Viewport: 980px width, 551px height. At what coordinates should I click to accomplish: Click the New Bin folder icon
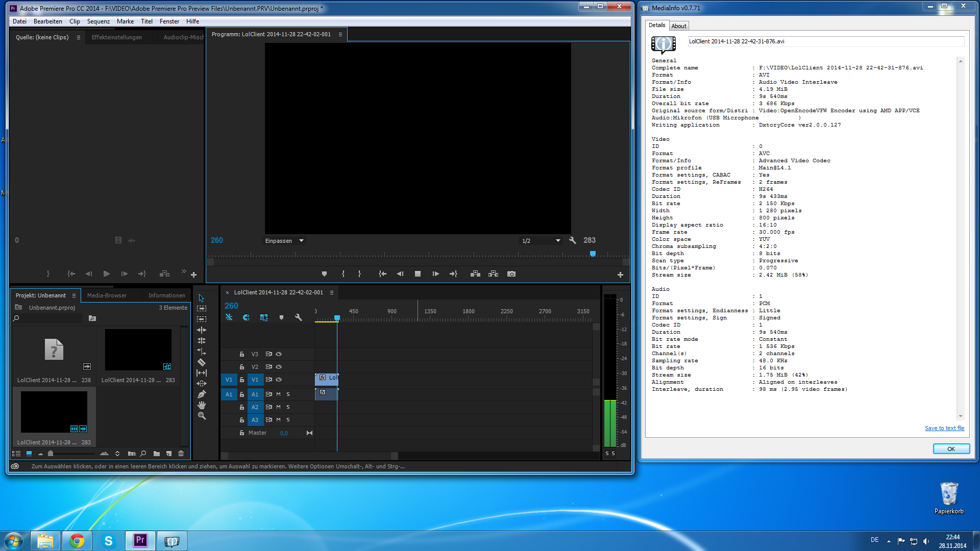pos(157,454)
